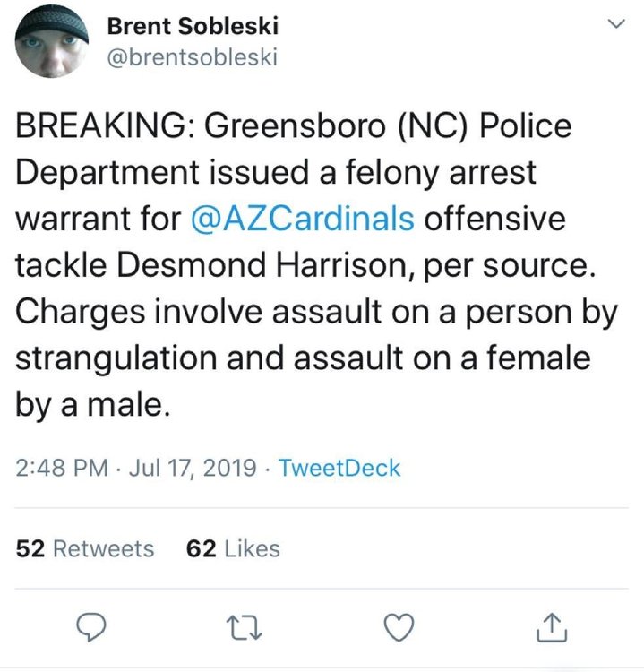Reply to the tweet with the speech bubble icon
The height and width of the screenshot is (672, 644).
coord(91,627)
